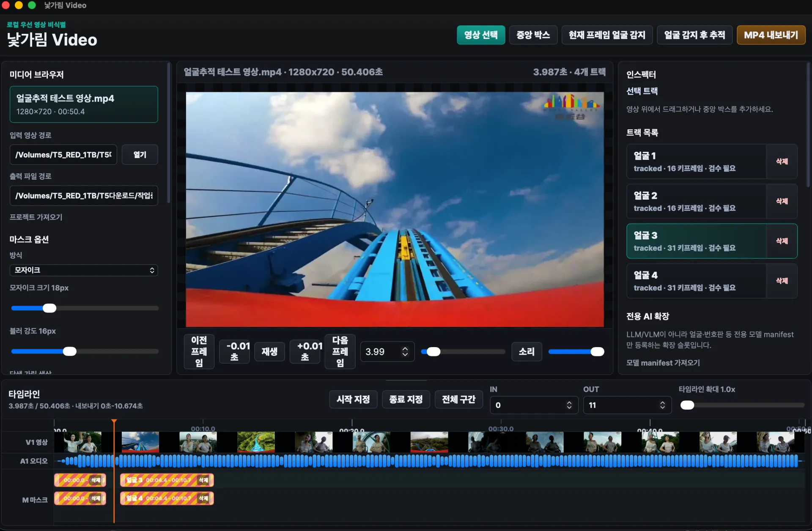The image size is (812, 531).
Task: Adjust the 모자이크 크기 slider handle
Action: (x=49, y=308)
